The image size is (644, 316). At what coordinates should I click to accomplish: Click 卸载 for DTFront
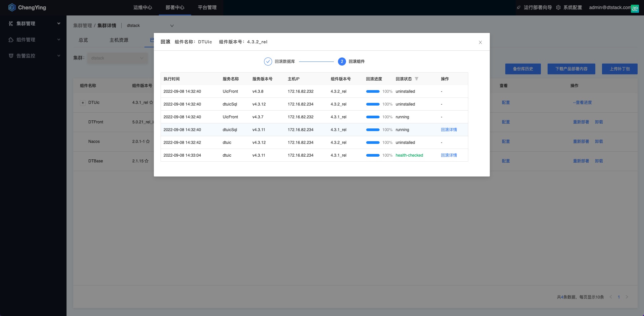(x=599, y=122)
